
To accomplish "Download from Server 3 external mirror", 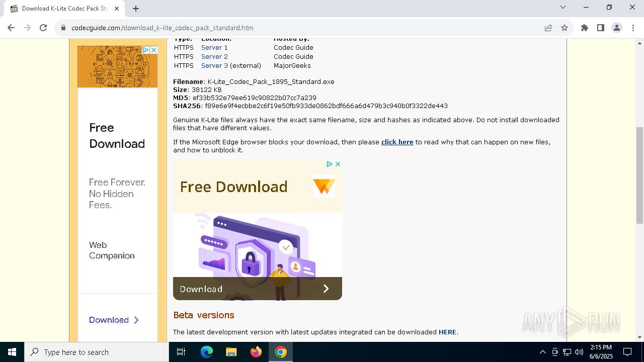I will click(214, 65).
